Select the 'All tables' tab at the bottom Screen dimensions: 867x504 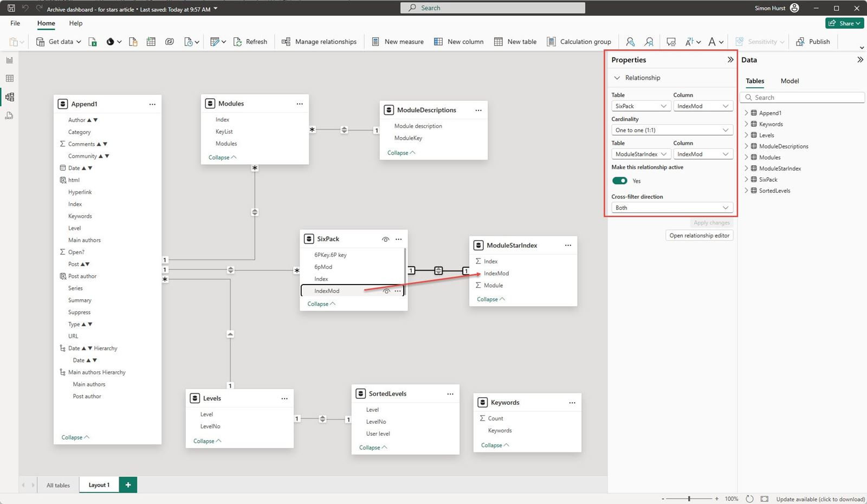tap(58, 484)
